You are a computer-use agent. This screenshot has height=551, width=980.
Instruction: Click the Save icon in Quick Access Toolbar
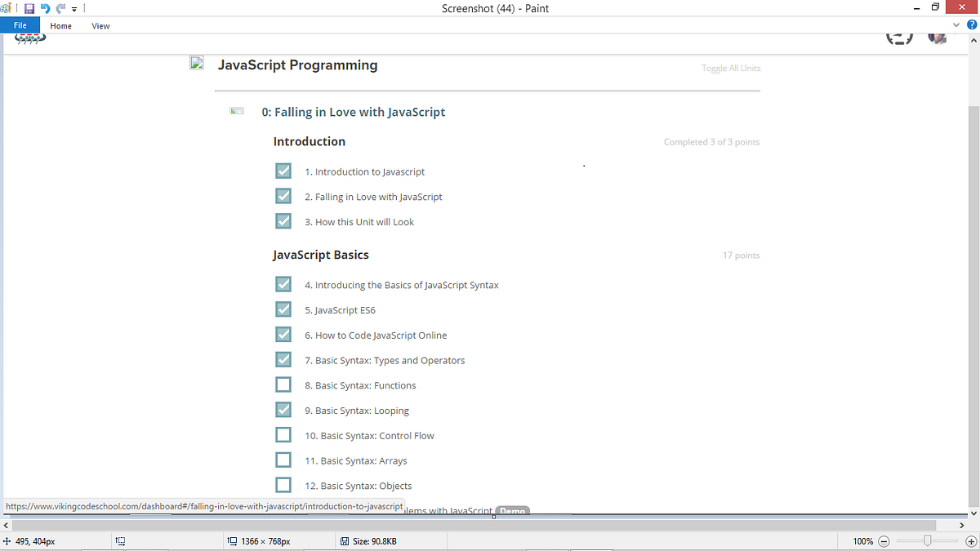click(x=29, y=8)
